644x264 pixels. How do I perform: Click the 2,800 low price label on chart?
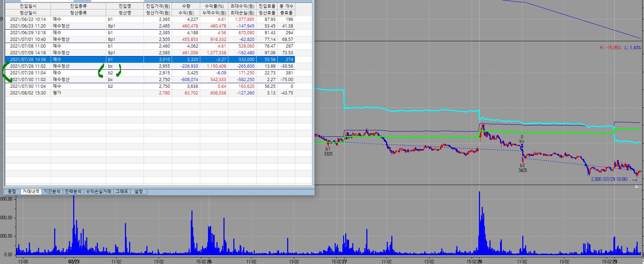pos(609,179)
